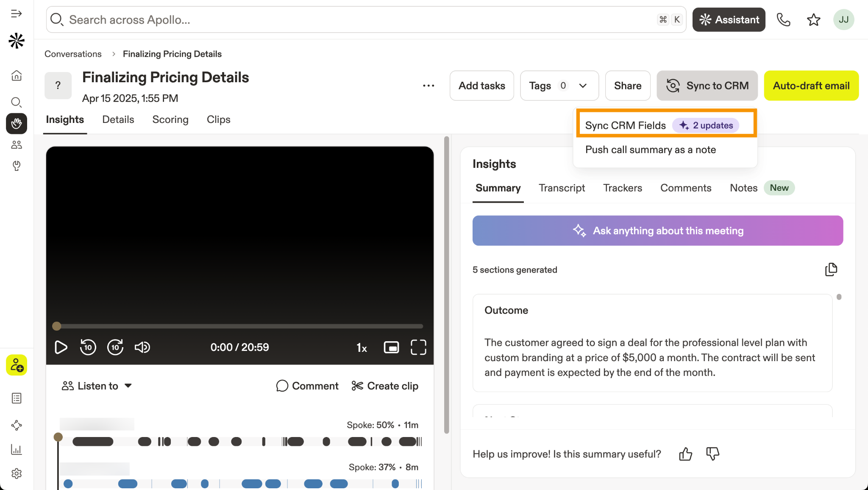This screenshot has height=490, width=868.
Task: Click the phone dialer icon
Action: pos(783,19)
